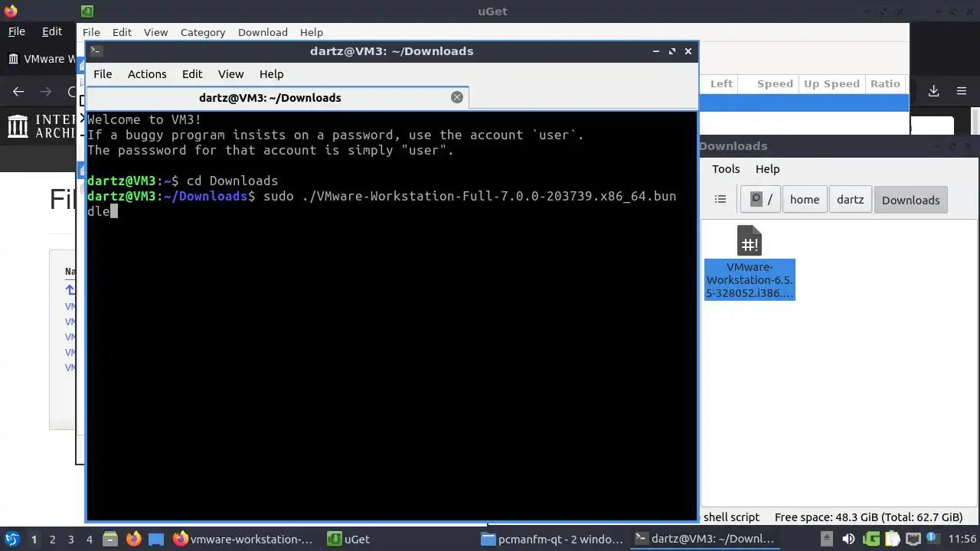The image size is (980, 551).
Task: Open the terminal Edit menu
Action: click(192, 74)
